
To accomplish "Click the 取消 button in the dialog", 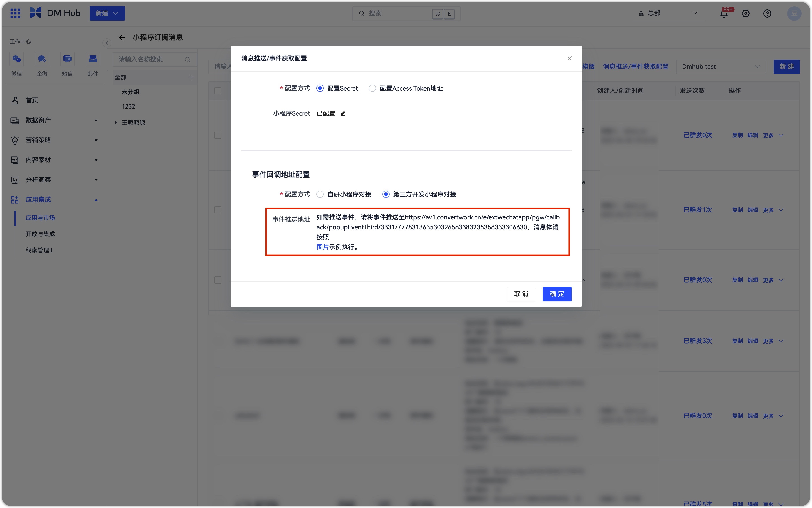I will 521,294.
